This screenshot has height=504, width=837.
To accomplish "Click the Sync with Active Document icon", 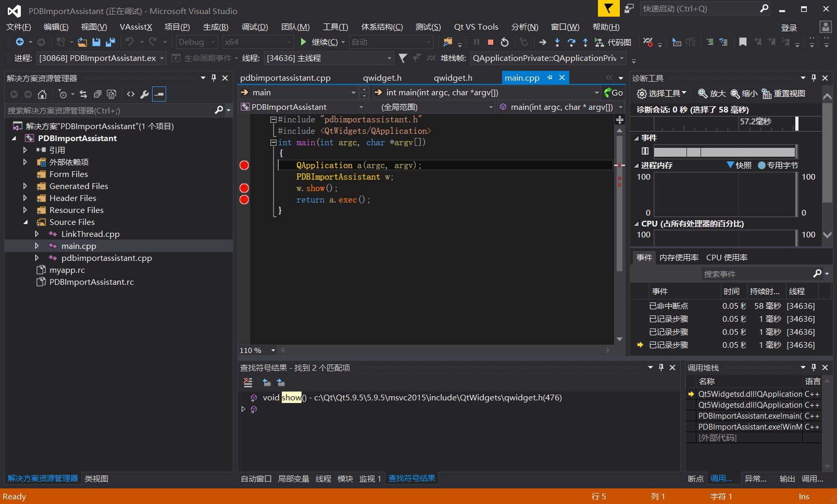I will [83, 94].
